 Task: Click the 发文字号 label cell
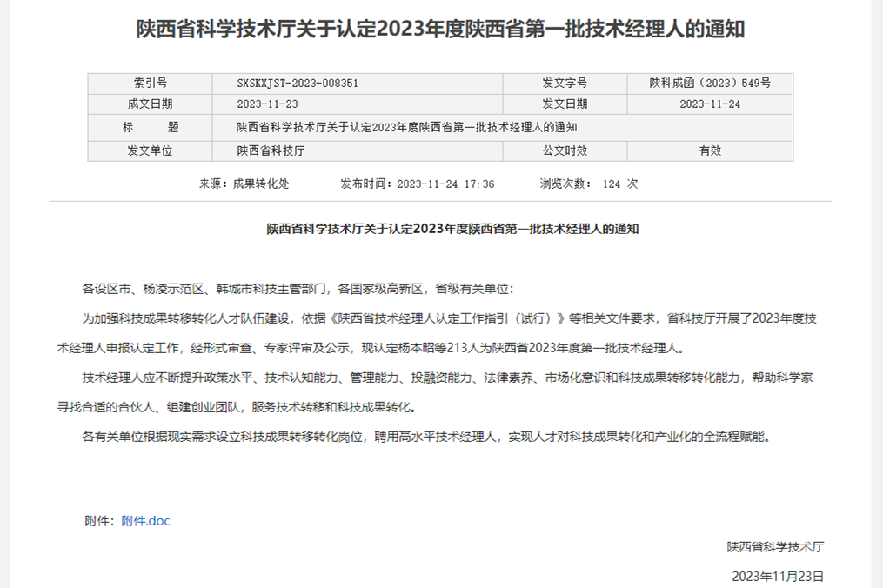click(x=565, y=84)
